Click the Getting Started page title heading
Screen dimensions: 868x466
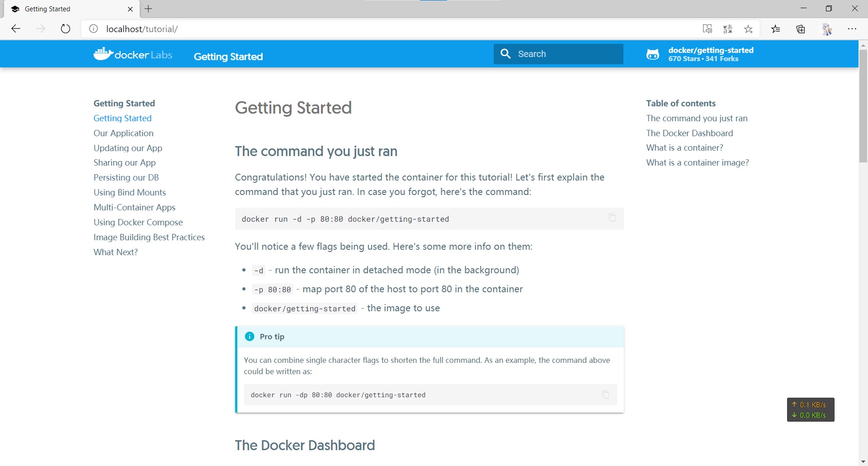293,108
